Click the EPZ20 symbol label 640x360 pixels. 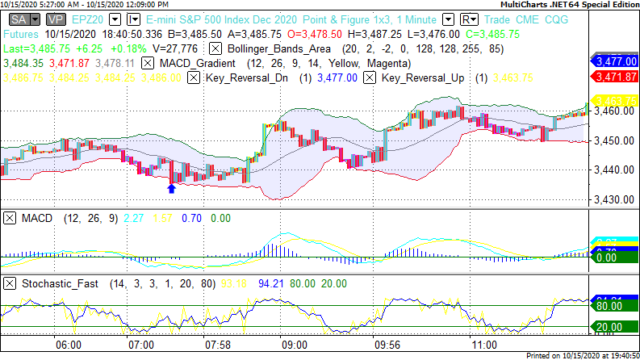87,20
